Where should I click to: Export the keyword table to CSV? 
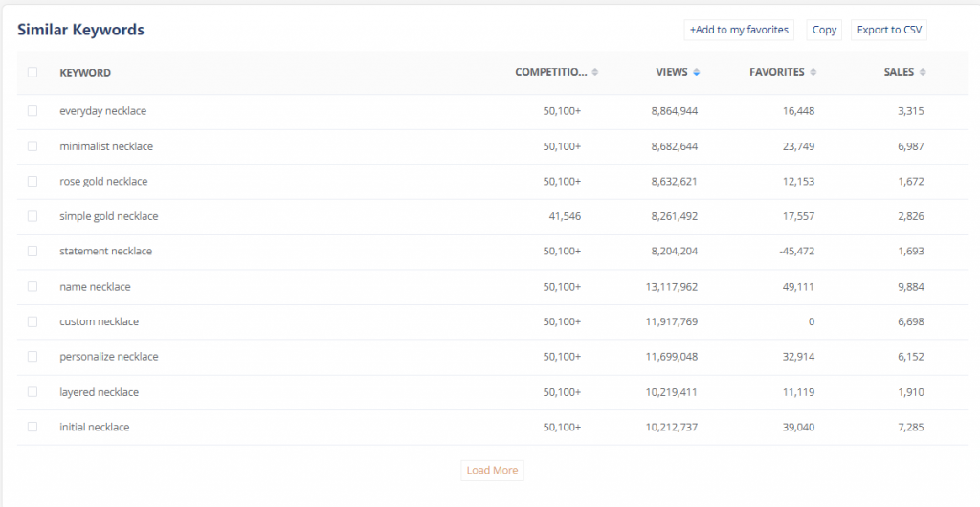[889, 31]
